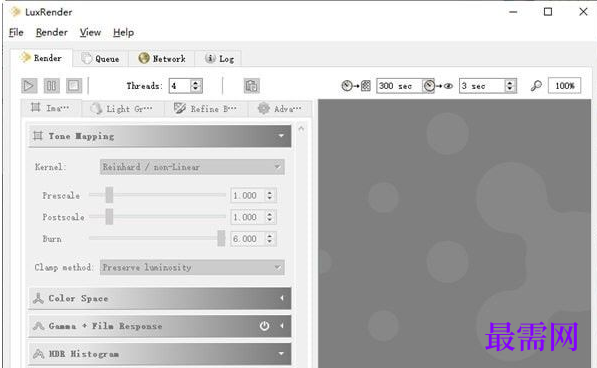
Task: Select the Imaging sub-tab
Action: coord(51,108)
